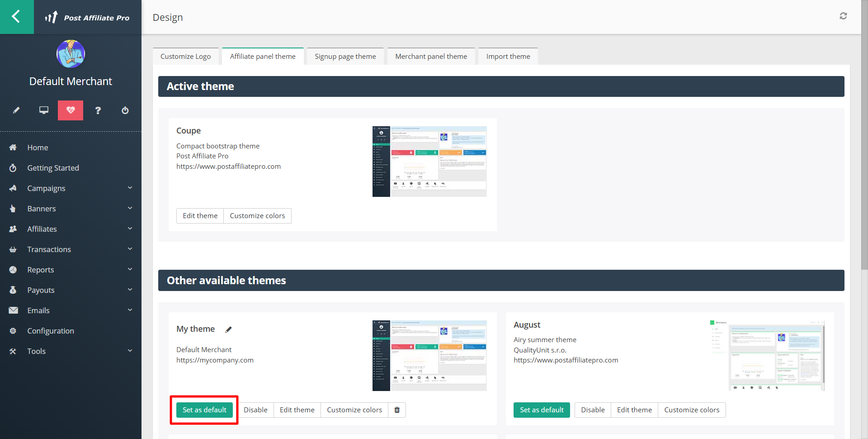Click the https://mycompany.com text
Viewport: 868px width, 439px height.
coord(215,360)
